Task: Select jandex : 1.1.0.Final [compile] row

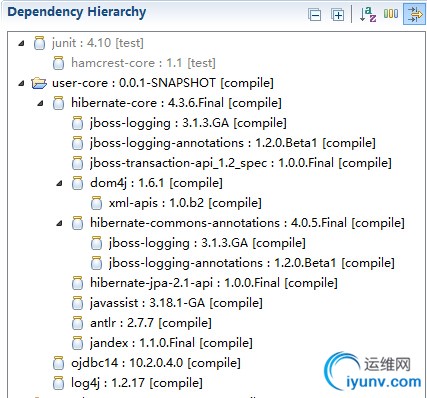Action: click(x=171, y=343)
